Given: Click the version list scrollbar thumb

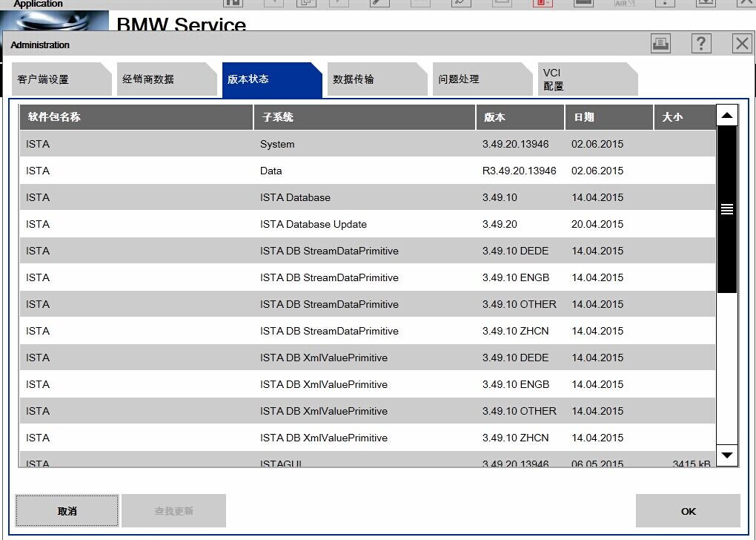Looking at the screenshot, I should [727, 209].
